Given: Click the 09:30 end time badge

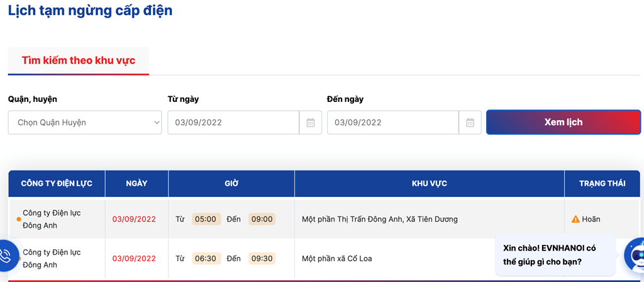Looking at the screenshot, I should click(x=262, y=259).
